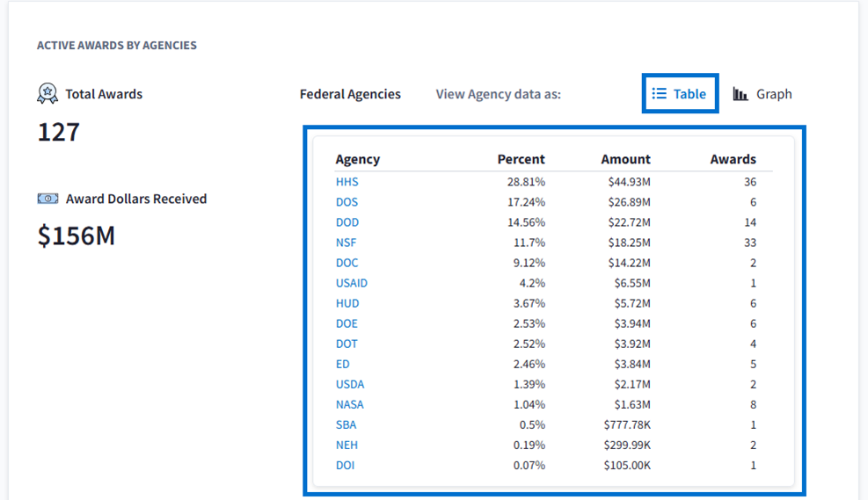Viewport: 868px width, 500px height.
Task: Select the DOD agency link
Action: tap(346, 222)
